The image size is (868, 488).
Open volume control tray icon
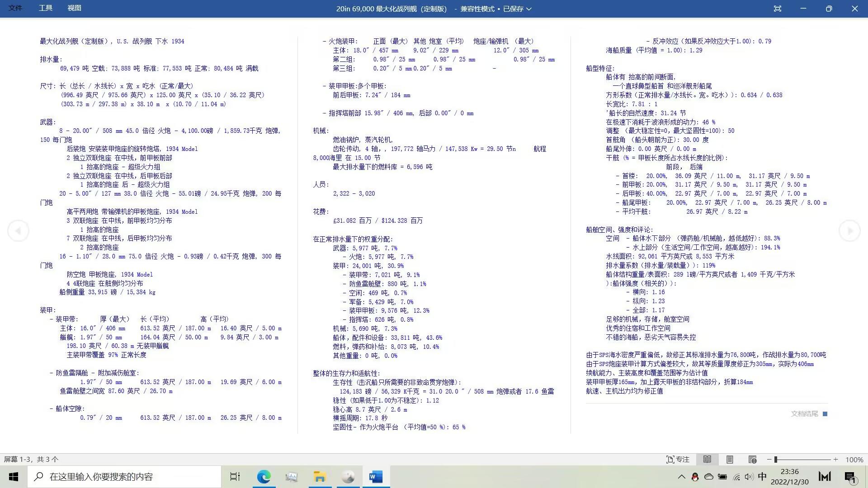tap(749, 477)
